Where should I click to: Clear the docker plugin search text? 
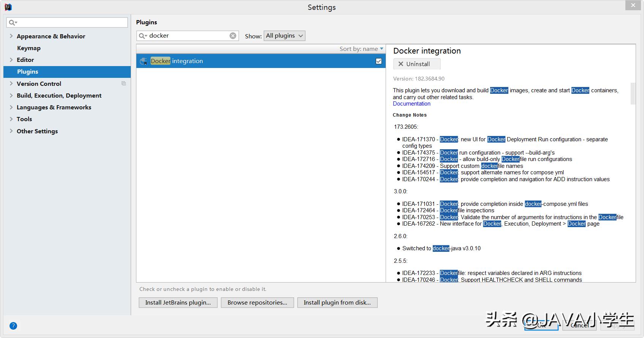(x=233, y=36)
